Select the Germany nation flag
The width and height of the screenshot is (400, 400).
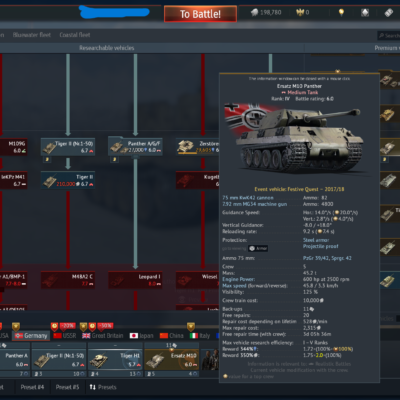coord(19,336)
